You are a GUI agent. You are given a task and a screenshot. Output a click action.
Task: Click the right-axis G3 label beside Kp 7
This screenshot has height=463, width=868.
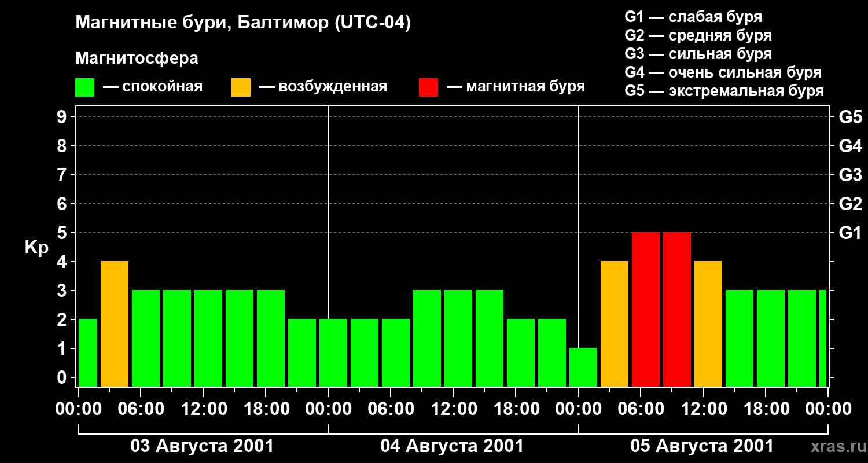tap(851, 175)
